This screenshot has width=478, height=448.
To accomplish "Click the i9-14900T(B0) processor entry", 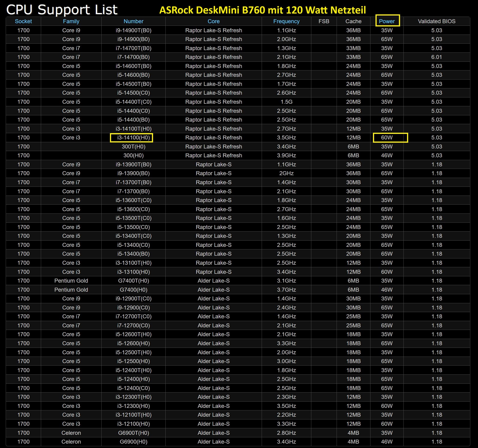I will click(x=133, y=30).
